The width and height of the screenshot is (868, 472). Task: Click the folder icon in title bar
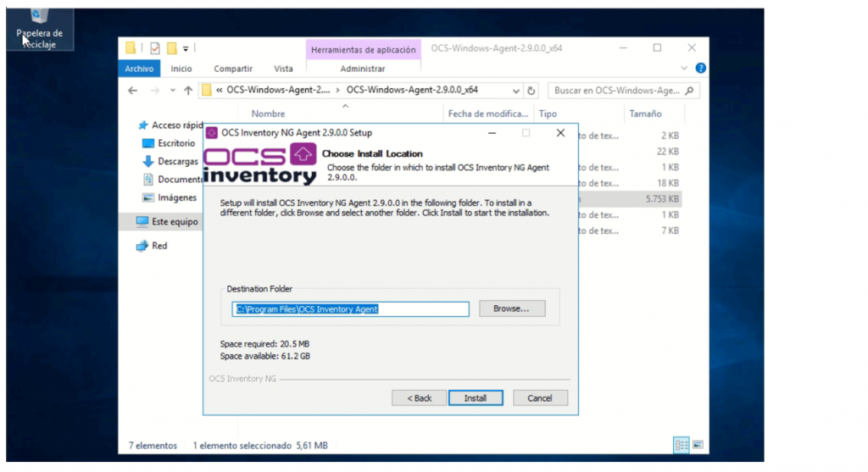coord(131,48)
